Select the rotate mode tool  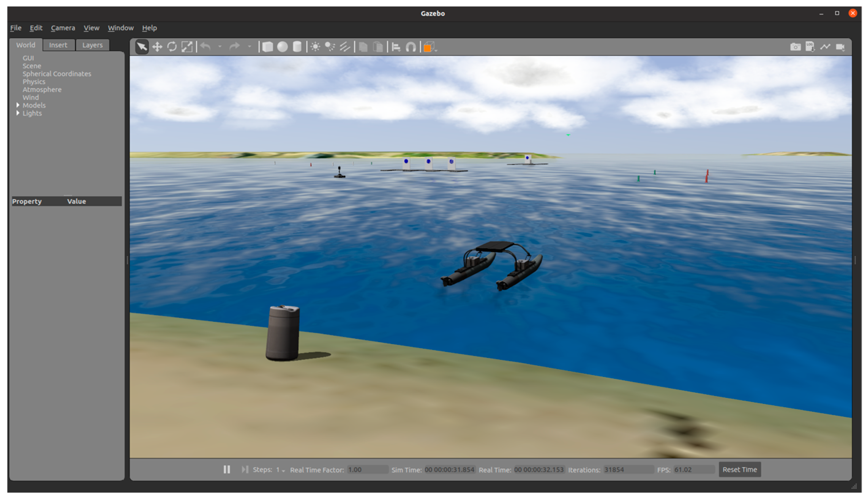(172, 47)
